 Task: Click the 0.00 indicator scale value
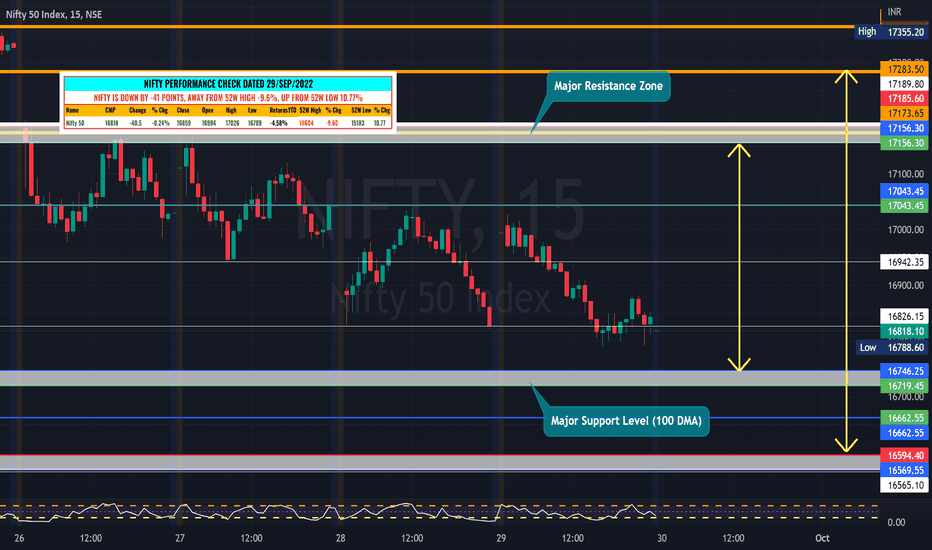click(x=896, y=523)
